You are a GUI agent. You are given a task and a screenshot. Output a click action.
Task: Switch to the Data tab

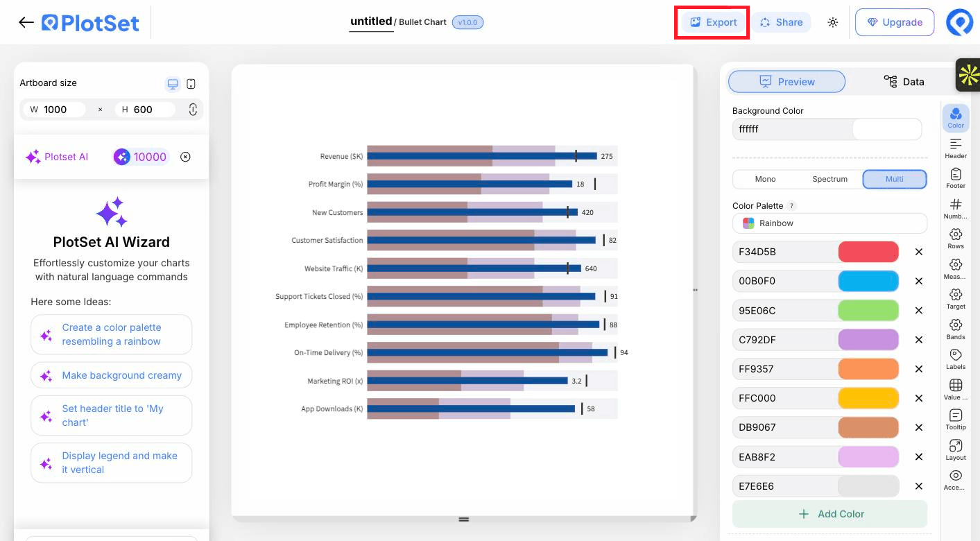904,82
